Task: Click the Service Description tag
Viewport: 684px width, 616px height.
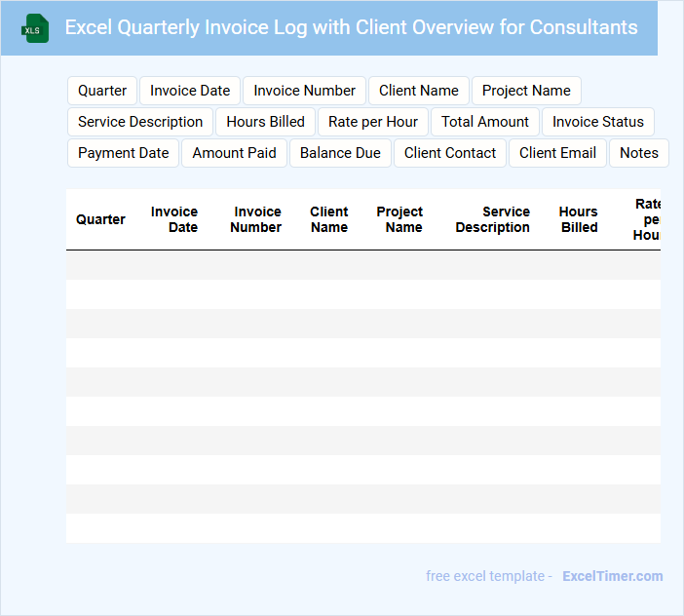Action: coord(140,122)
